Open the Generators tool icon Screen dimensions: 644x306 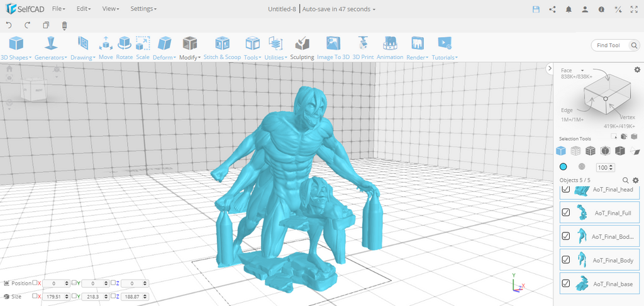51,43
